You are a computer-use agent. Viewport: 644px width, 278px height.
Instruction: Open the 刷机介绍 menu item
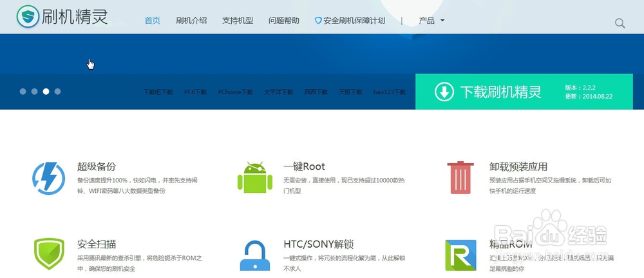[191, 21]
